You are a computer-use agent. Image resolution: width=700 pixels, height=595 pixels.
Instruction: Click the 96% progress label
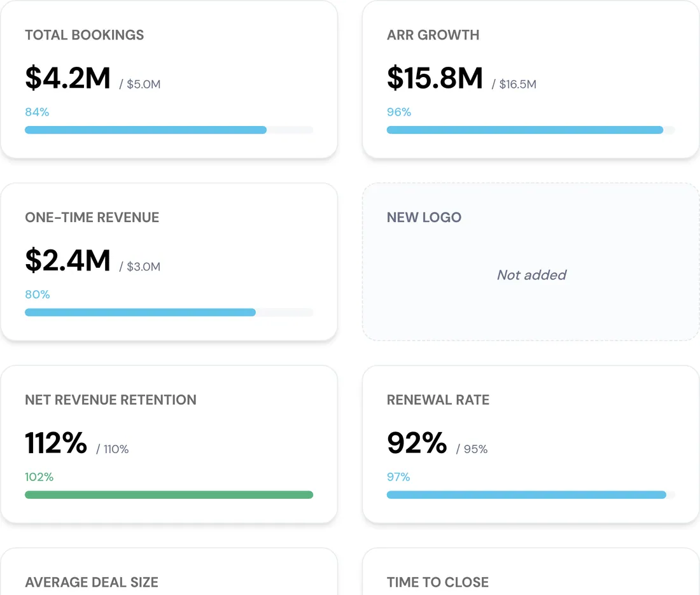click(x=398, y=112)
